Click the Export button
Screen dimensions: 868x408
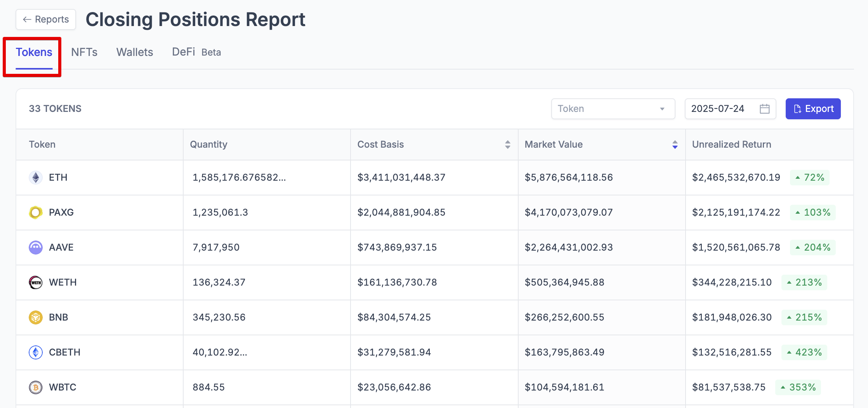(813, 109)
